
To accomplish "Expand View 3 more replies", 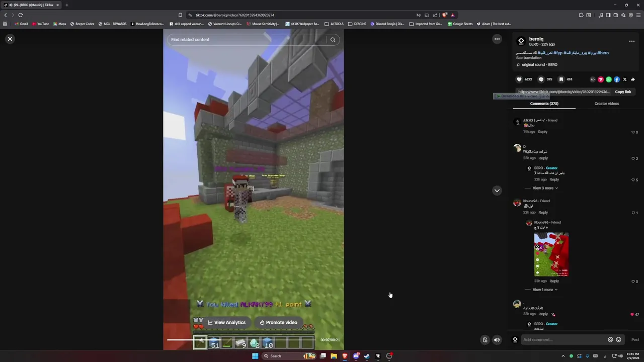I will click(545, 188).
